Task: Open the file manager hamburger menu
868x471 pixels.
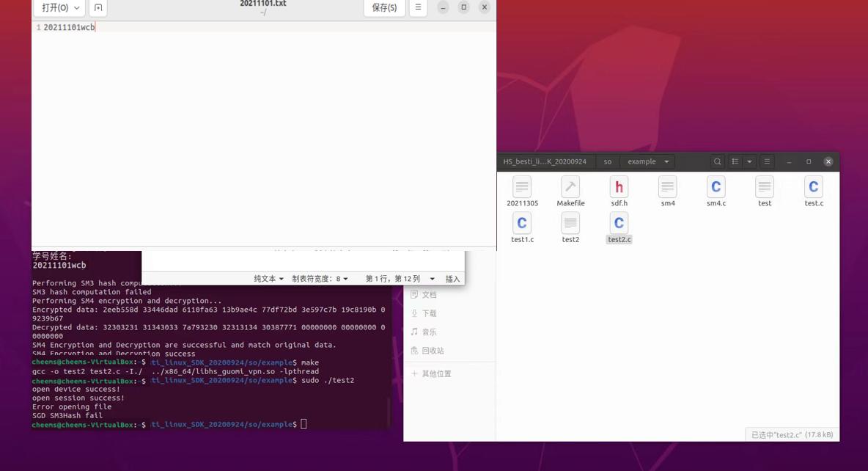Action: [x=767, y=162]
